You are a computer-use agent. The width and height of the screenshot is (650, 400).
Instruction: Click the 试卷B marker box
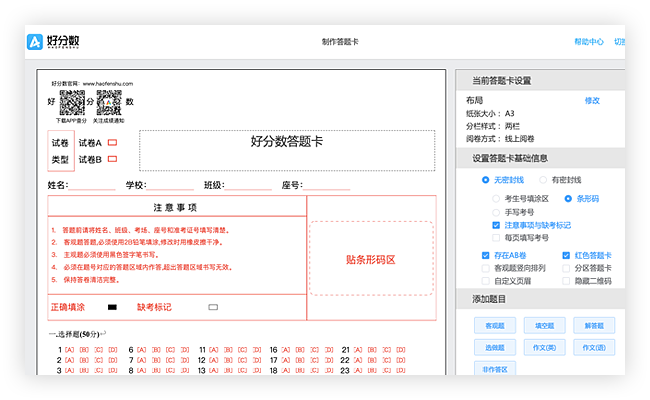point(113,159)
